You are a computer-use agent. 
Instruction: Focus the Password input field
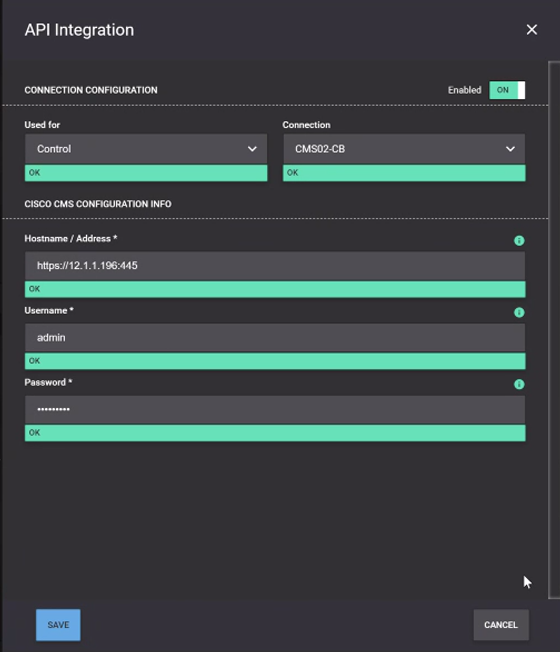pyautogui.click(x=275, y=410)
